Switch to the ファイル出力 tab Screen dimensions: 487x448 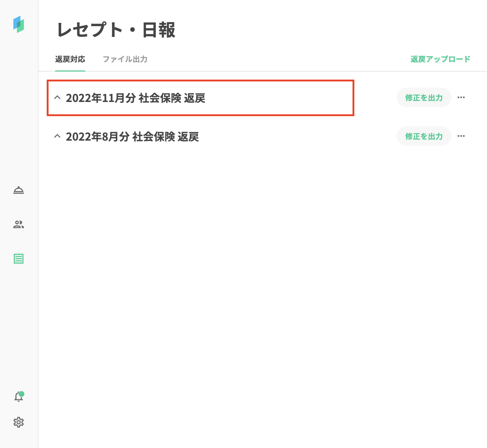(x=125, y=59)
